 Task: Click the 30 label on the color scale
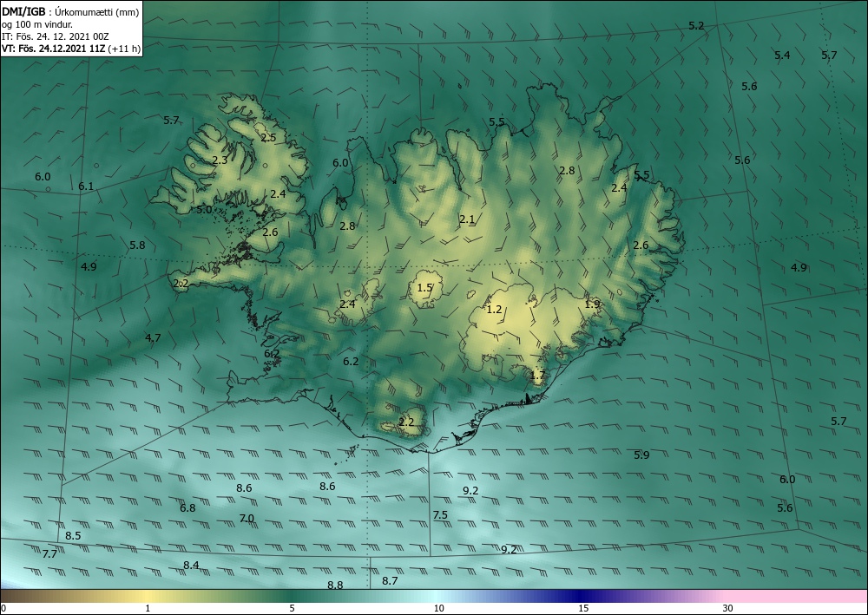coord(727,608)
